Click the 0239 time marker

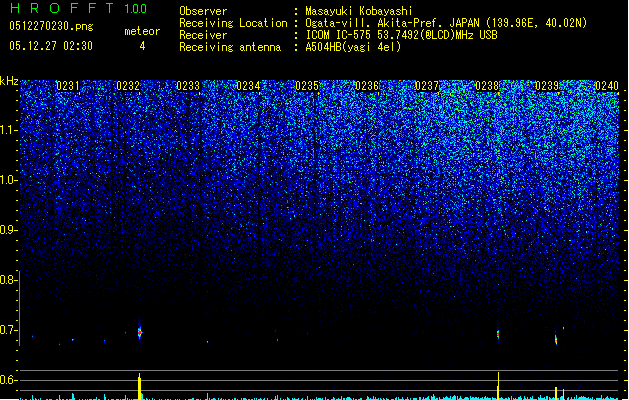tap(547, 86)
